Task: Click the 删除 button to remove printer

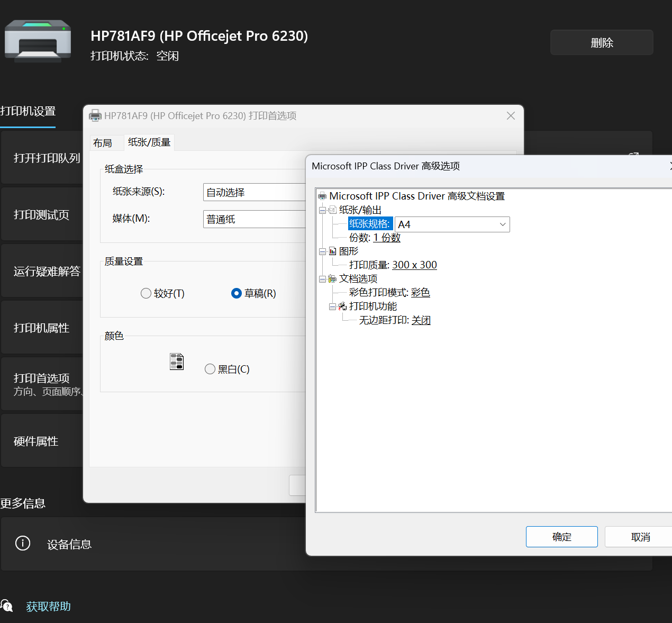Action: [x=602, y=43]
